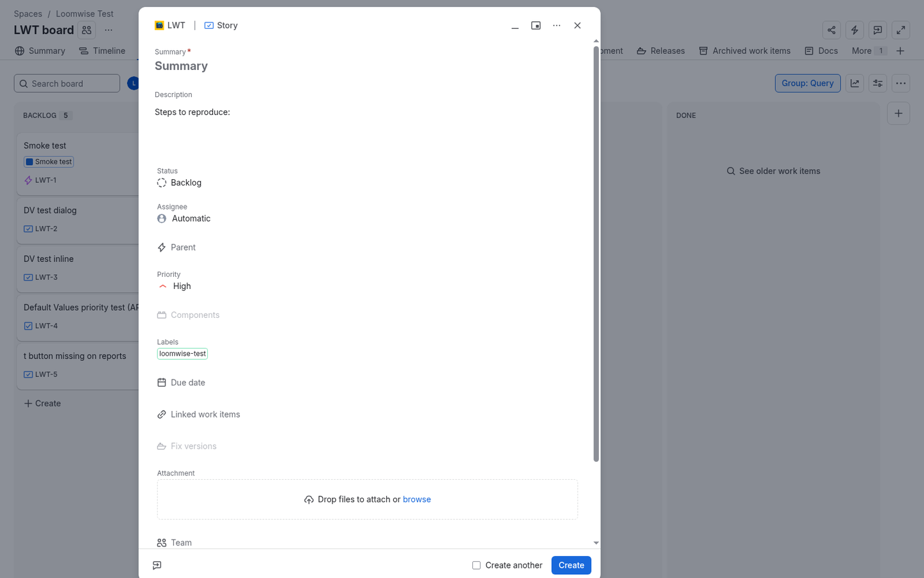Click the Linked work items link icon

(162, 414)
